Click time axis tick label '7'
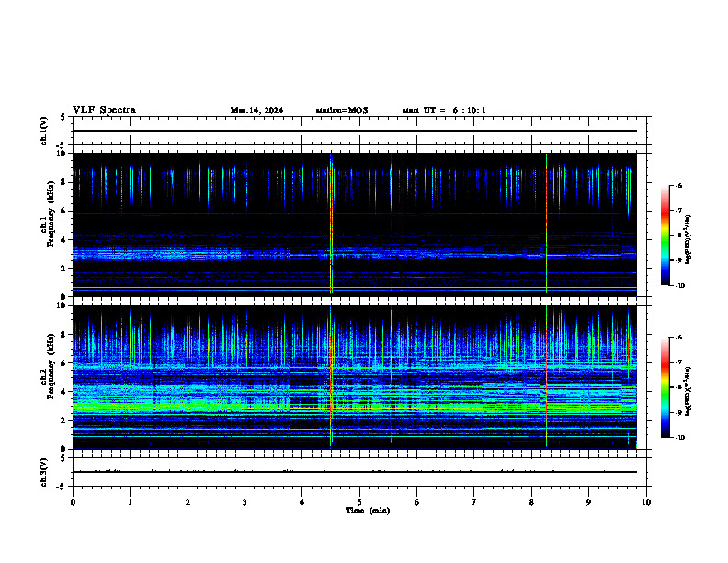Viewport: 728px width, 563px height. tap(474, 502)
